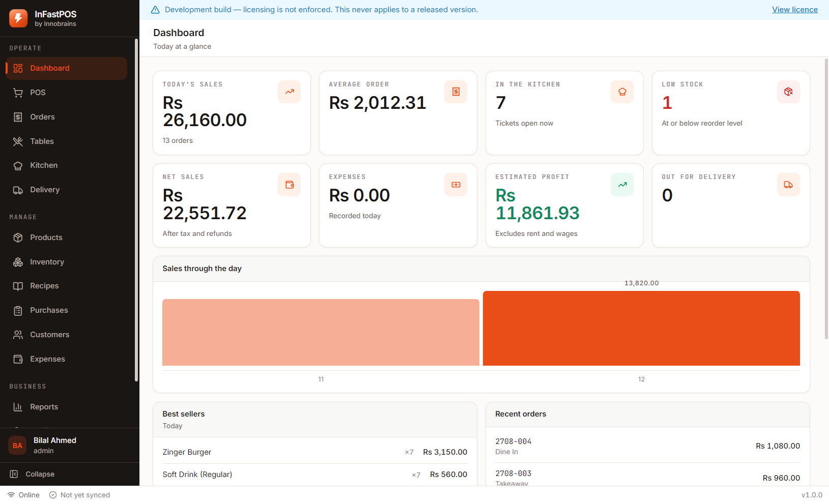
Task: Click the Expenses card banknote icon
Action: (456, 185)
